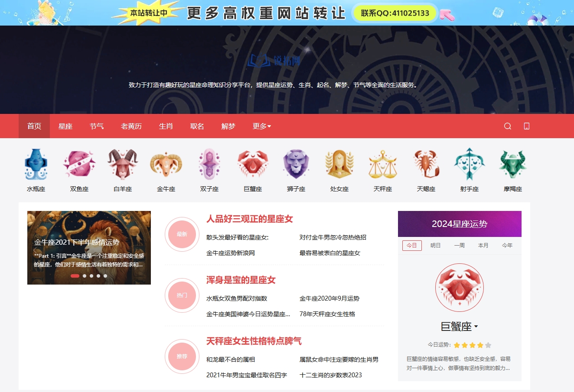Click the search magnifier icon in navbar
Viewport: 574px width, 392px height.
pyautogui.click(x=508, y=126)
